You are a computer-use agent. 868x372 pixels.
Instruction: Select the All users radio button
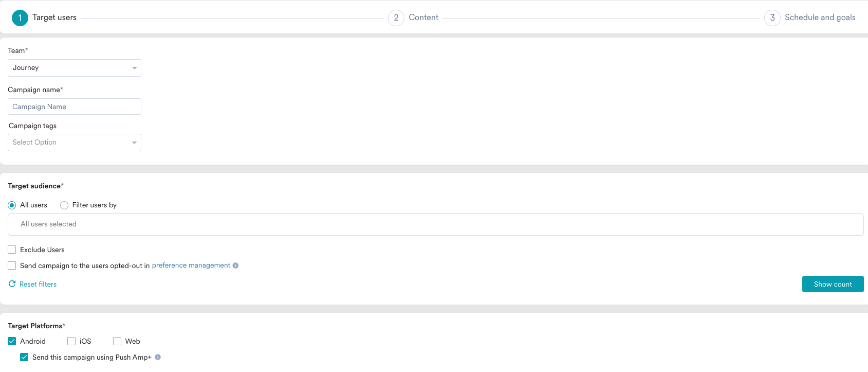[12, 205]
